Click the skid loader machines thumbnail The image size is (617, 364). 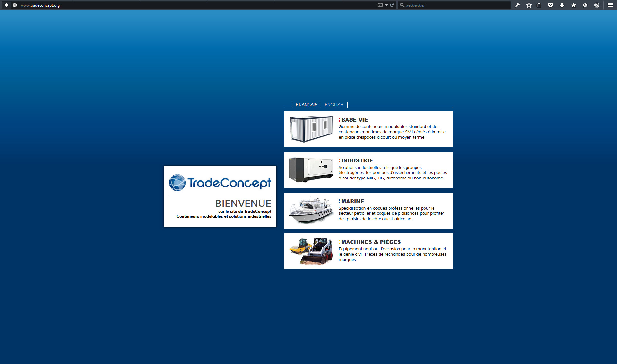[311, 251]
